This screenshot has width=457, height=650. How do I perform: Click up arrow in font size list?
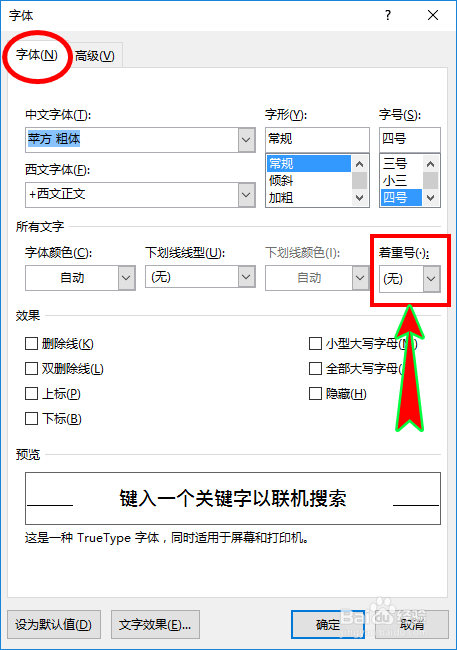pos(430,164)
